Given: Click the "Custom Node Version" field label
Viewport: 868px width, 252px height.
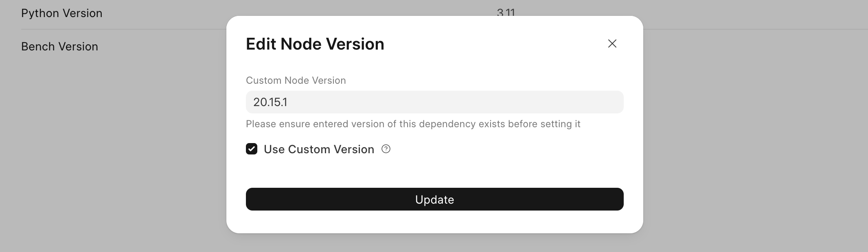Looking at the screenshot, I should pos(296,80).
